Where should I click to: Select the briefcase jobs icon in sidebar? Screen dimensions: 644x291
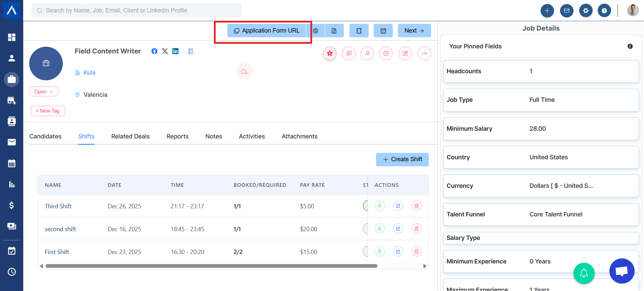(x=12, y=79)
